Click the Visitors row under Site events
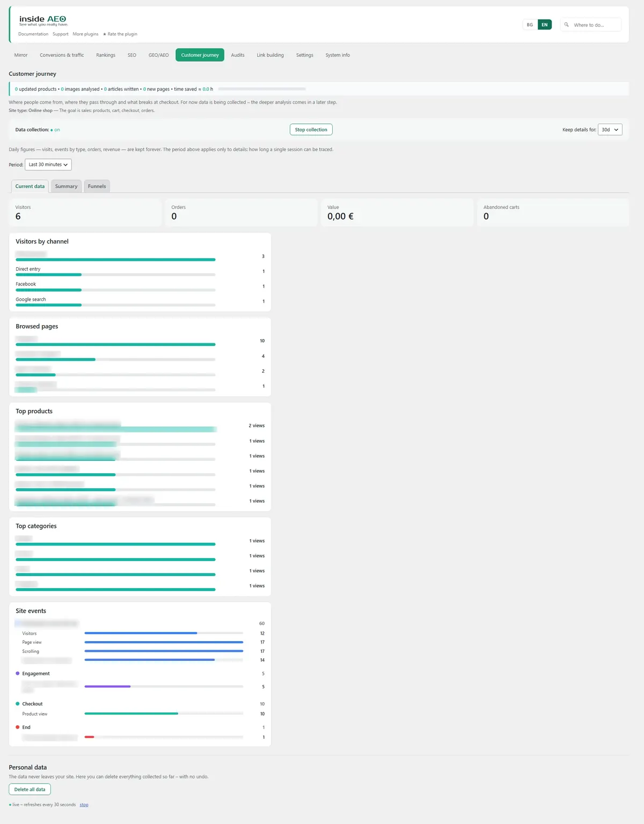 coord(140,633)
